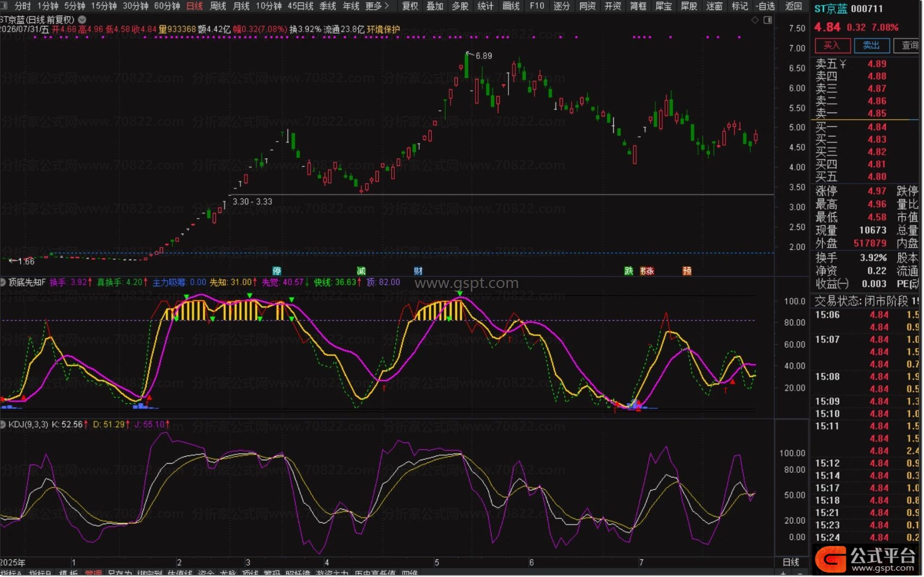Click the 开资 toolbar item
This screenshot has width=924, height=577.
click(x=613, y=6)
